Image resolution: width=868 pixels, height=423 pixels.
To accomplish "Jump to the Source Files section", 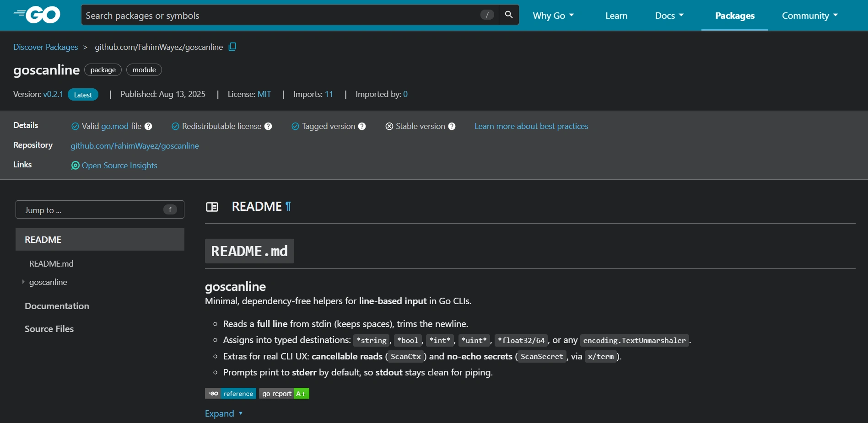I will click(49, 329).
